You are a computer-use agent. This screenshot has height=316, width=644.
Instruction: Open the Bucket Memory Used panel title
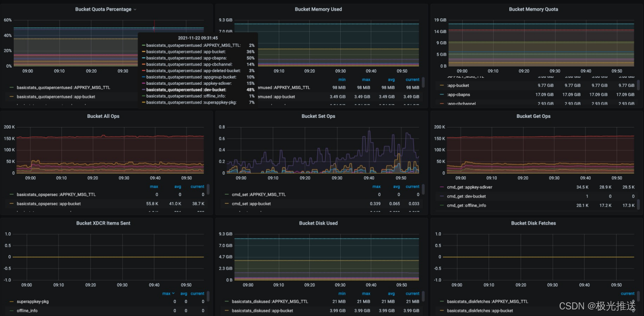(x=318, y=9)
